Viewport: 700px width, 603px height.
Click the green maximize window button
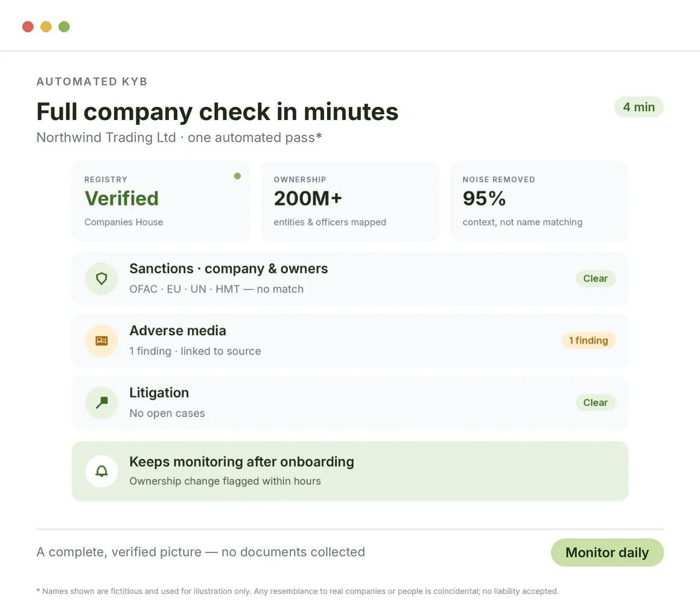(x=65, y=27)
